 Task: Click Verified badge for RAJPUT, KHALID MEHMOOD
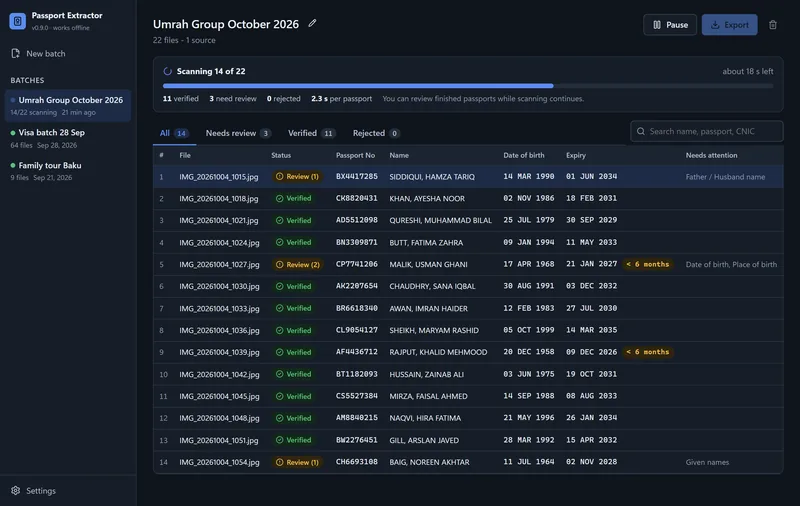293,352
